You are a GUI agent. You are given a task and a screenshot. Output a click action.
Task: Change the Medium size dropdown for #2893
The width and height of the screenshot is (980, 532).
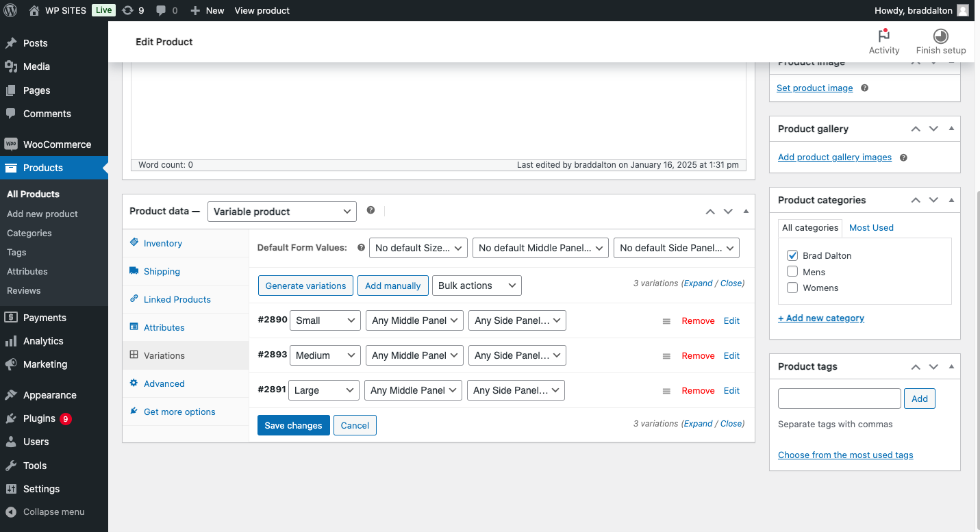click(325, 355)
